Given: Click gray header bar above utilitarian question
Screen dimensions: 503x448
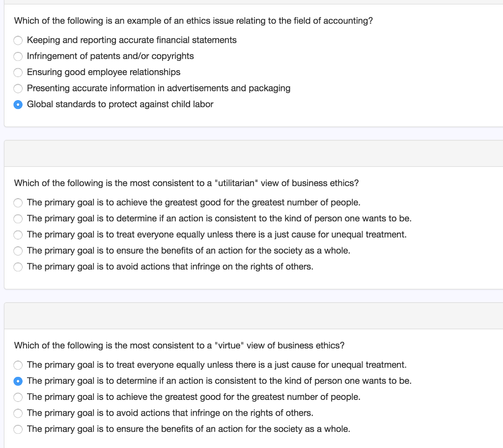Looking at the screenshot, I should click(253, 153).
